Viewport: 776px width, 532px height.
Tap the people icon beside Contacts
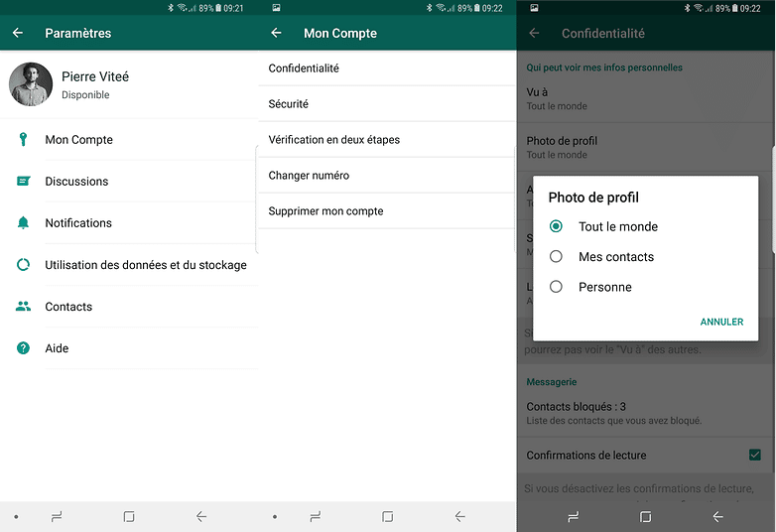coord(23,307)
